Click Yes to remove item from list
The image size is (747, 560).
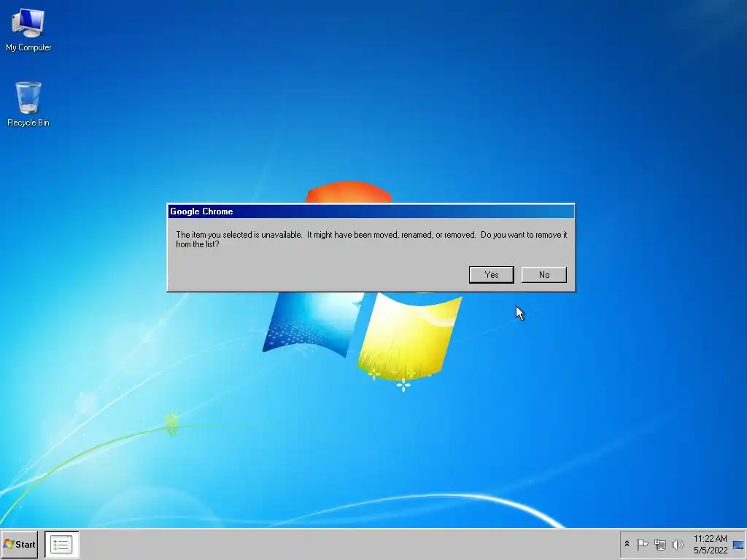point(491,275)
